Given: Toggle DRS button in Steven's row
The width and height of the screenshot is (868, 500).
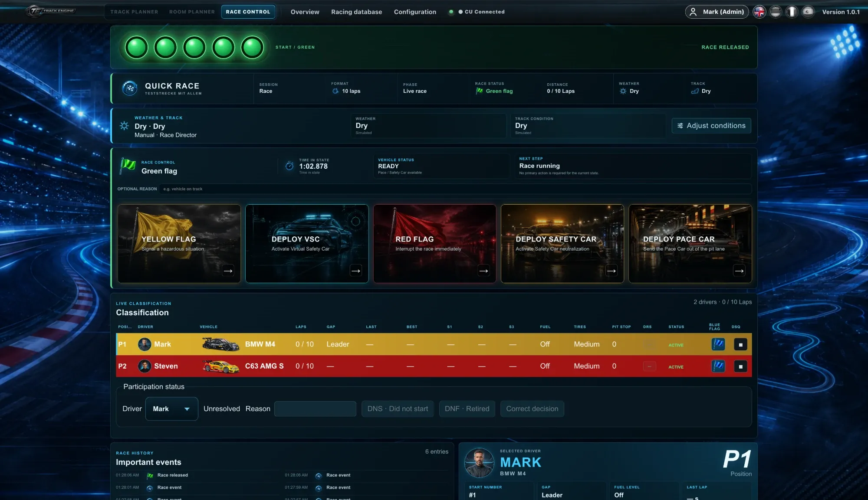Looking at the screenshot, I should tap(649, 366).
